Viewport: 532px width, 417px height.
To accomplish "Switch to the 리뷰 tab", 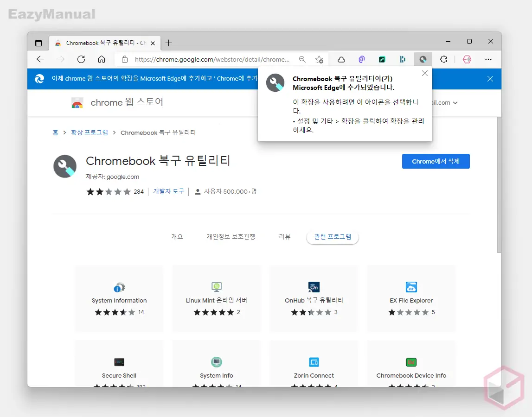I will click(x=285, y=237).
